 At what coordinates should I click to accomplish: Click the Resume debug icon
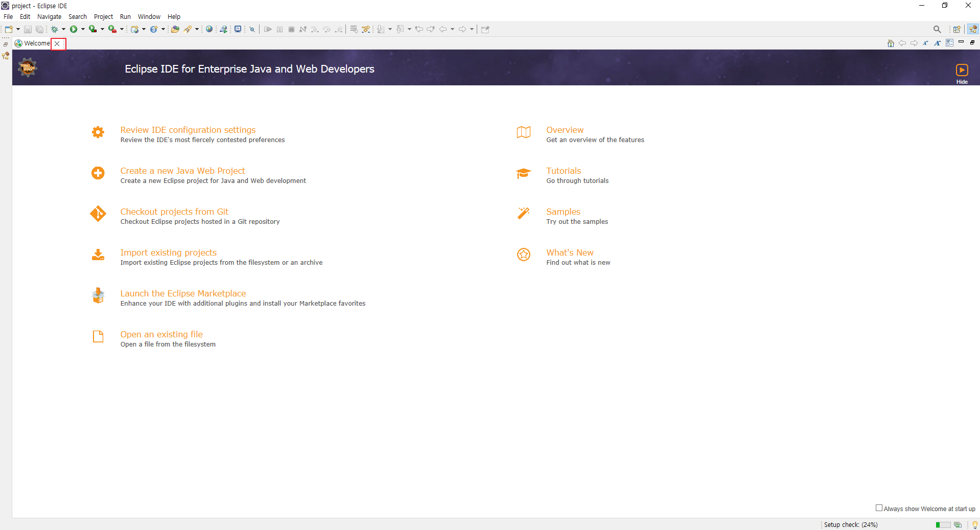268,29
